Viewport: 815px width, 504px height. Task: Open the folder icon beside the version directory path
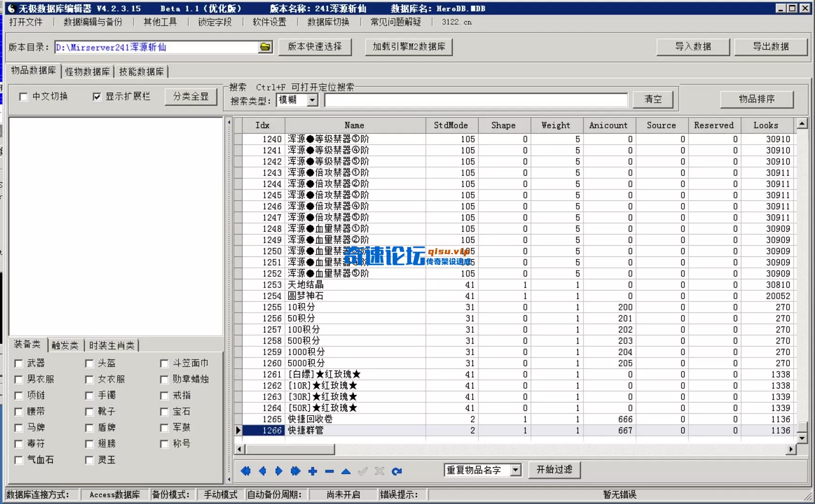(x=265, y=47)
